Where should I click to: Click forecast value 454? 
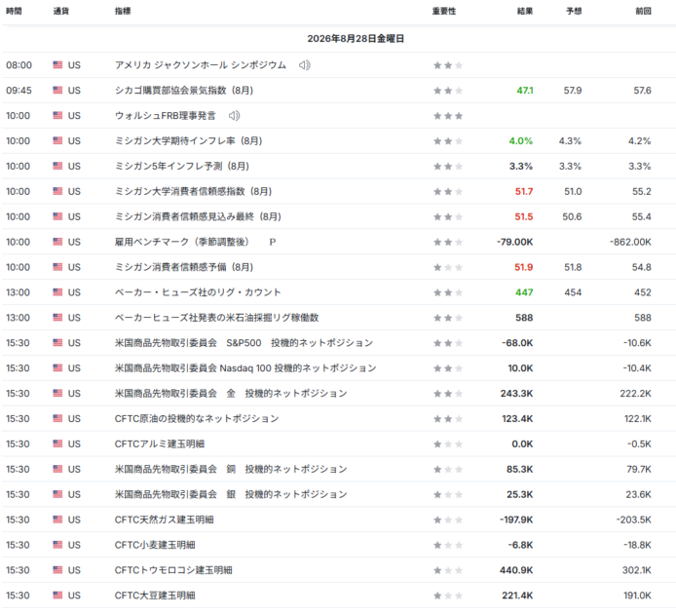click(573, 292)
